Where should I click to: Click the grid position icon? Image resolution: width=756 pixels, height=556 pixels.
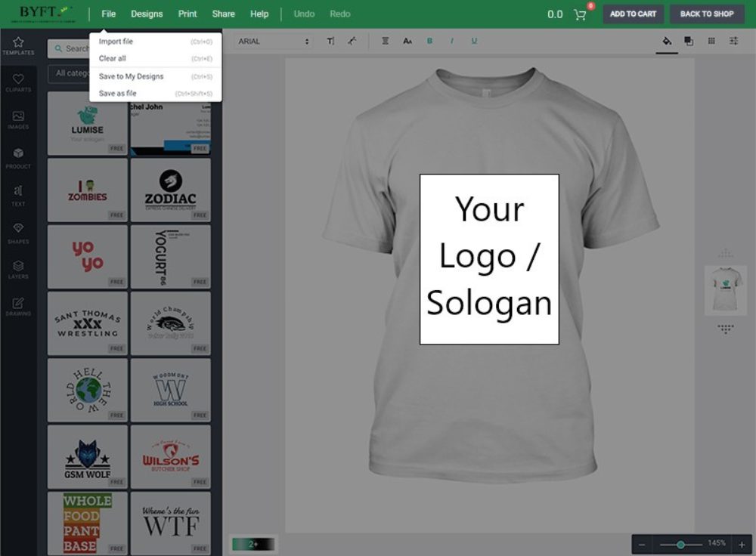(711, 41)
